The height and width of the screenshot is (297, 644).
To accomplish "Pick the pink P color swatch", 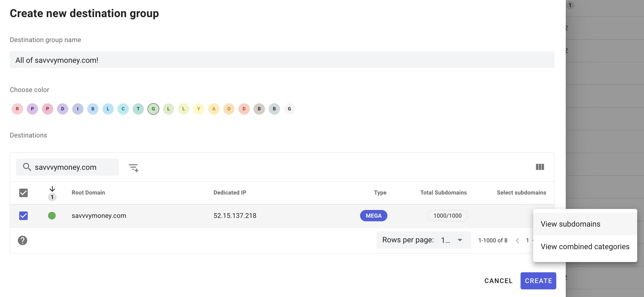I will coord(48,109).
